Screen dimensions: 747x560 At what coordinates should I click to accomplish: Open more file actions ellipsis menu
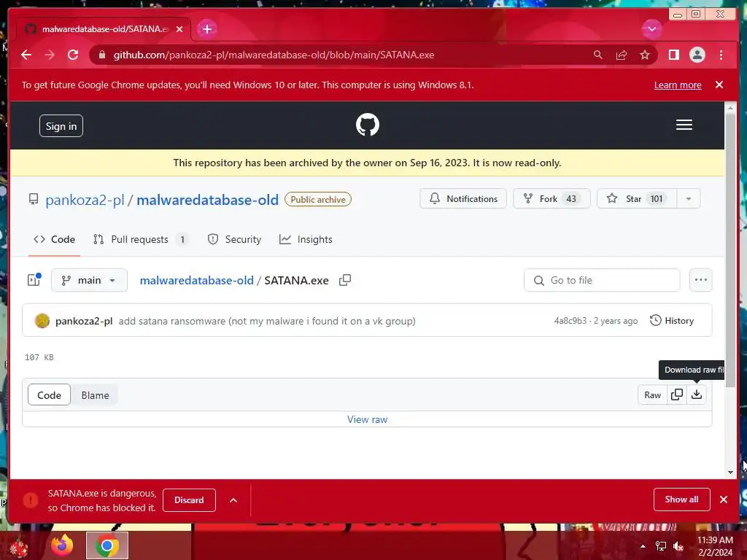(x=701, y=280)
